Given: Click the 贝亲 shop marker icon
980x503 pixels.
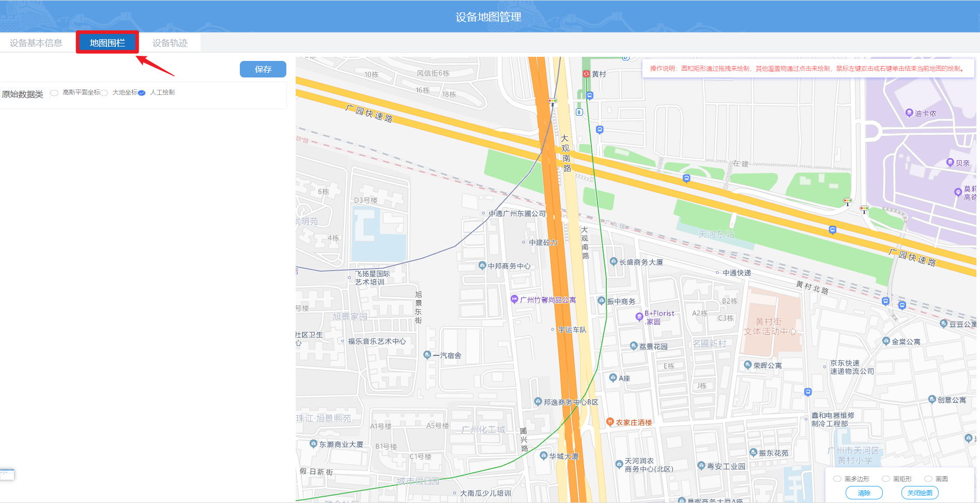Looking at the screenshot, I should 950,162.
